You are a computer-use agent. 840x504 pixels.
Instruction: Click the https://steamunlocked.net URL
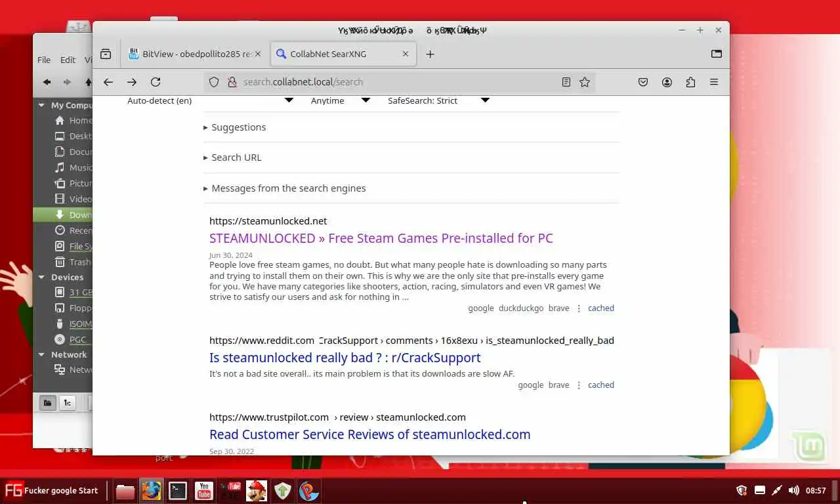tap(268, 221)
